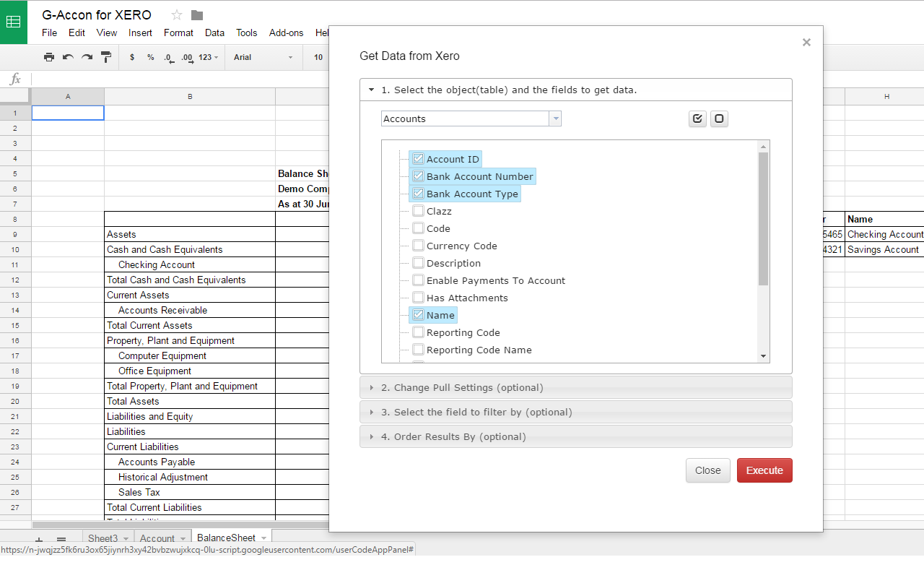Decrease decimal places with the .0 icon

point(169,57)
